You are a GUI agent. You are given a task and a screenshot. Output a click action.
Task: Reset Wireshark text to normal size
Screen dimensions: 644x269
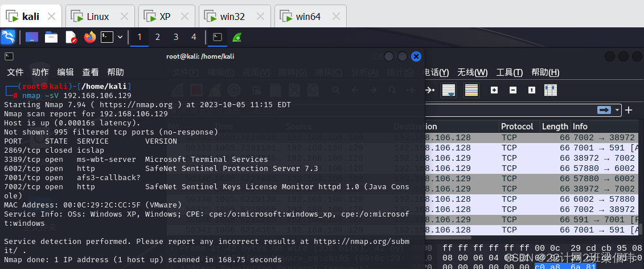(531, 90)
